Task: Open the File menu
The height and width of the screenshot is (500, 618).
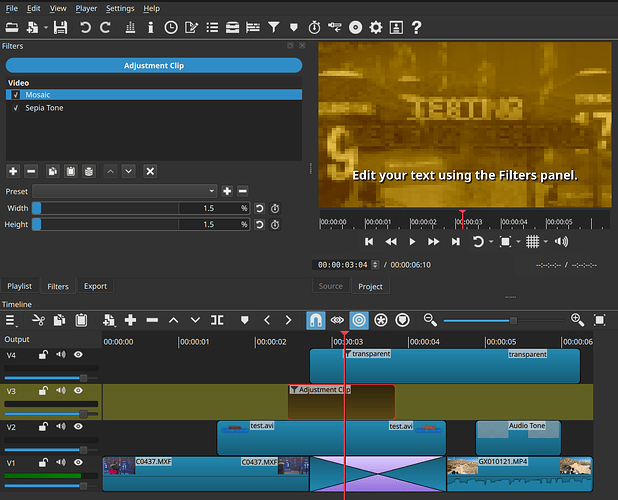Action: click(11, 8)
